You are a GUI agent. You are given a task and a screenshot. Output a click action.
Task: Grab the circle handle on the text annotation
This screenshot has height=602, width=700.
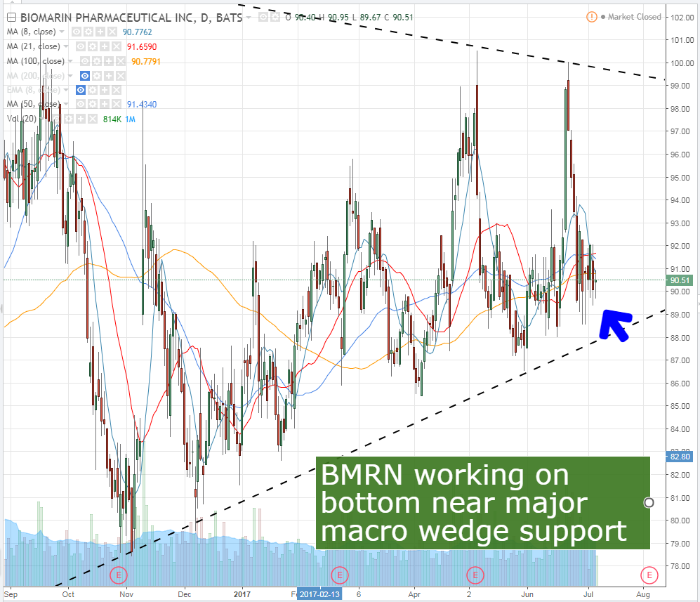tap(649, 503)
